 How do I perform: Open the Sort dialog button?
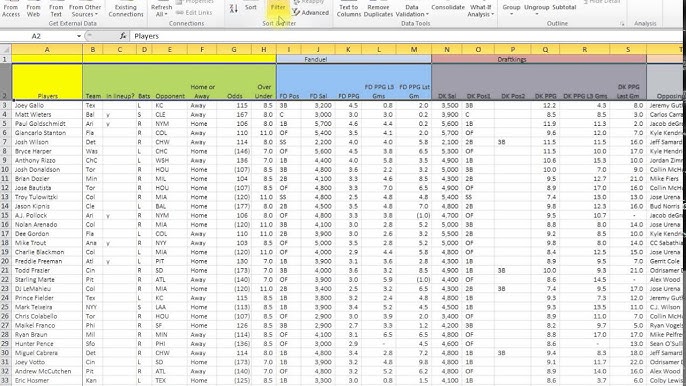click(x=251, y=7)
